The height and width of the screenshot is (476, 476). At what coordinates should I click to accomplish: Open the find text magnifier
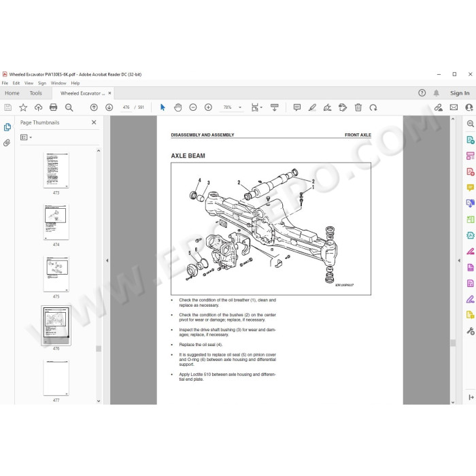69,107
